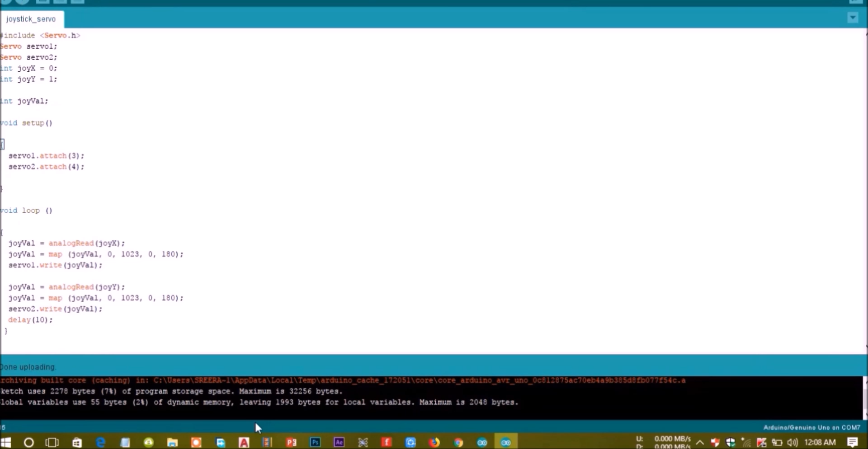Launch PowerPoint from the taskbar

coord(292,442)
